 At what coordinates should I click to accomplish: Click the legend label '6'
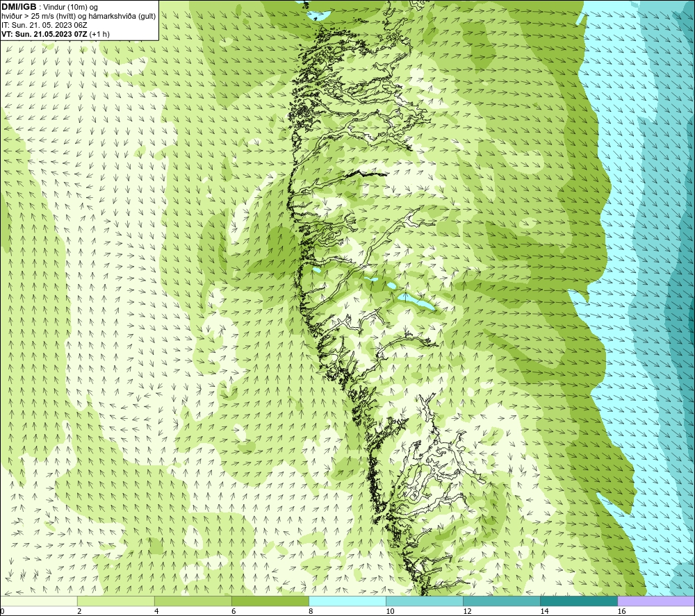pos(234,612)
